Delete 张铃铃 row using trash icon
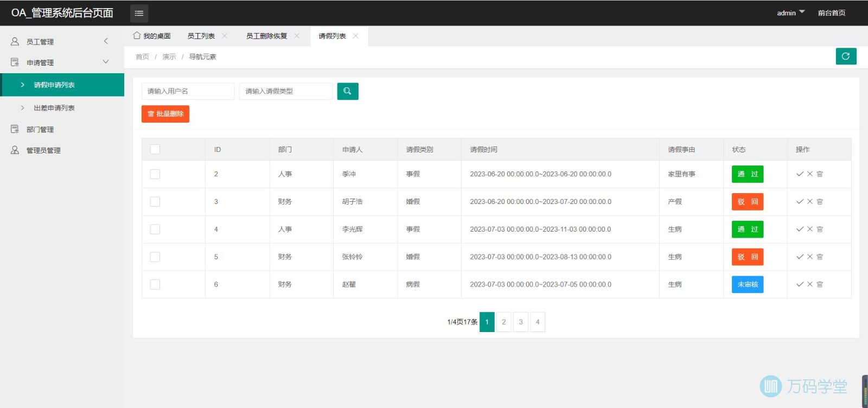 coord(820,257)
